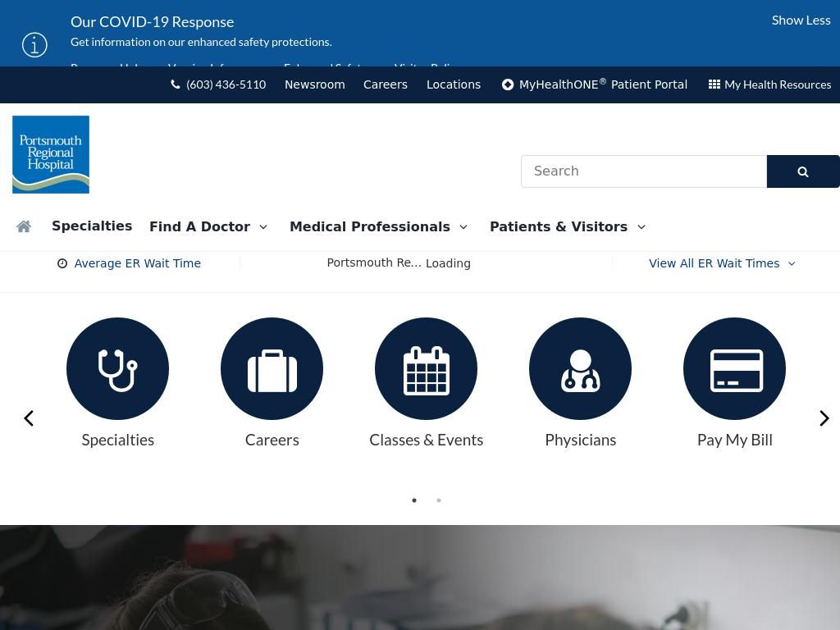Click Portsmouth Regional Hospital logo
The height and width of the screenshot is (630, 840).
pyautogui.click(x=51, y=154)
